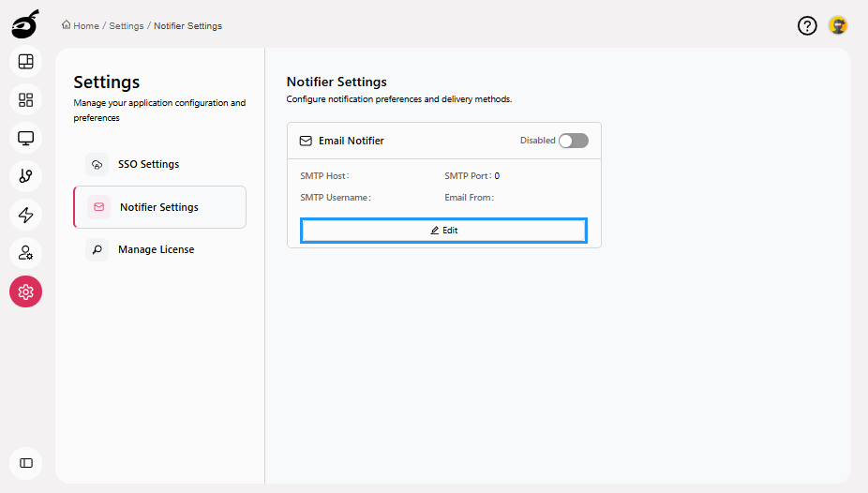The height and width of the screenshot is (493, 868).
Task: Click the Edit button for Email Notifier
Action: pos(443,231)
